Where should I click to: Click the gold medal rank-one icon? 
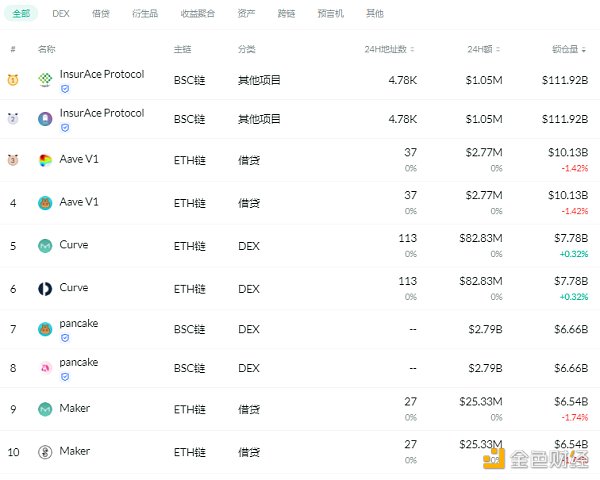(13, 80)
